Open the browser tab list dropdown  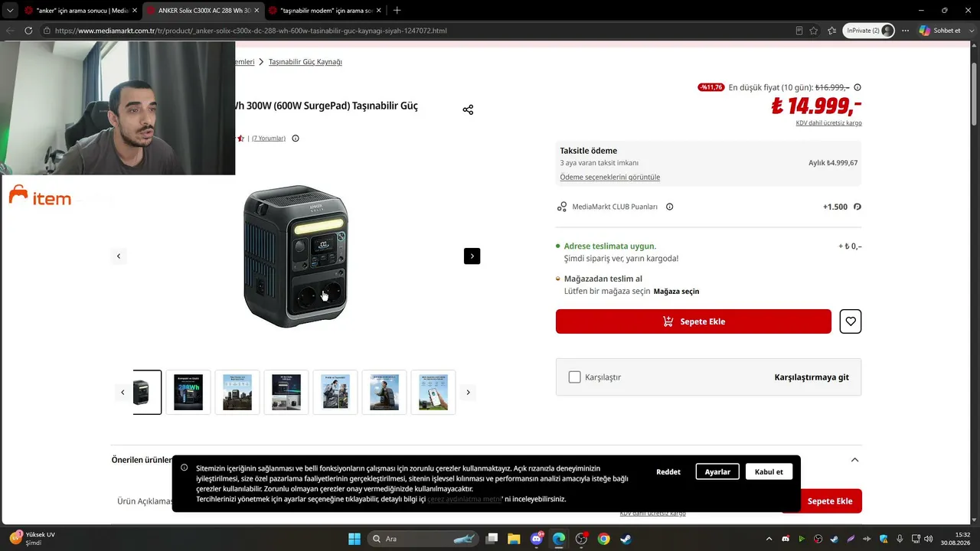pyautogui.click(x=10, y=11)
